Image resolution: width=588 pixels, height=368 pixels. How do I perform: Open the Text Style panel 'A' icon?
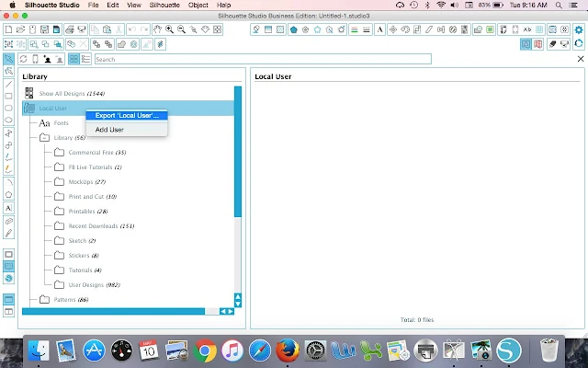pos(379,29)
